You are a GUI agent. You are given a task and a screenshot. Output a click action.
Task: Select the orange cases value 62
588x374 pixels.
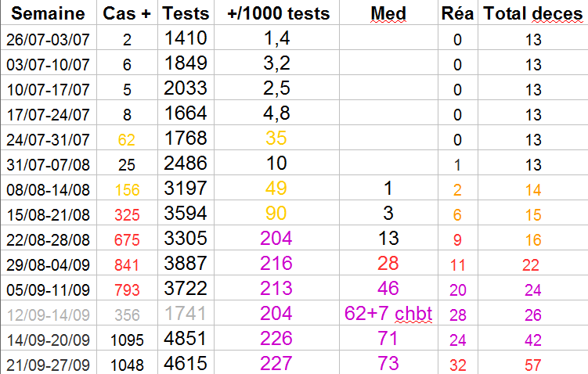(127, 141)
